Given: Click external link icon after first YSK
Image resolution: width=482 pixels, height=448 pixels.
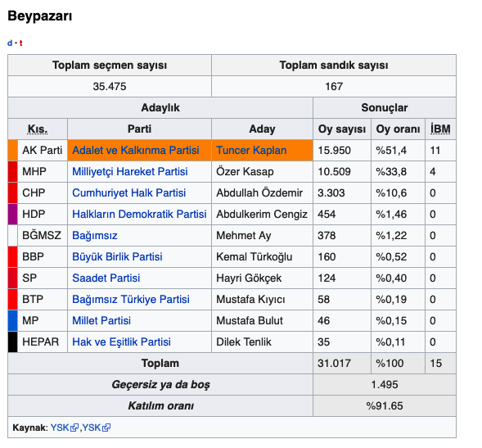Looking at the screenshot, I should (x=74, y=428).
